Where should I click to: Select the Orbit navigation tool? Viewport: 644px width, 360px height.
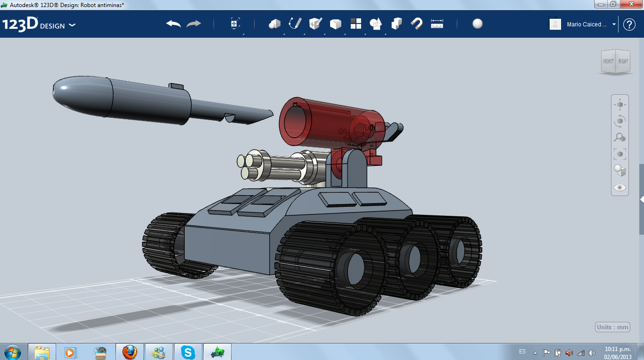coord(620,121)
